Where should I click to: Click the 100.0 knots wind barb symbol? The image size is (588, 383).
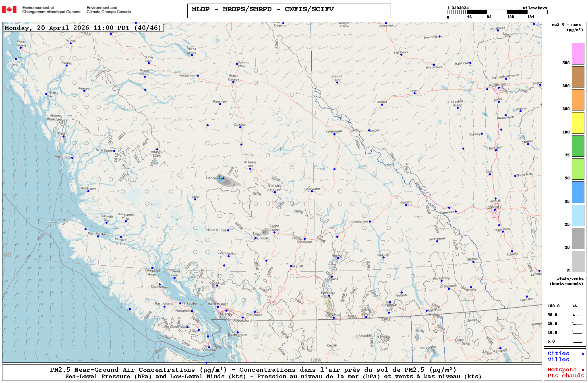pos(577,306)
